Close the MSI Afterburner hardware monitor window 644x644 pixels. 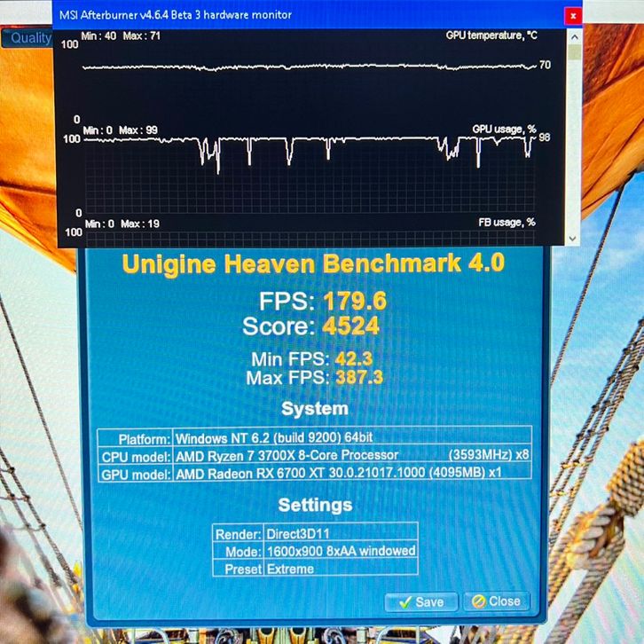pos(574,15)
